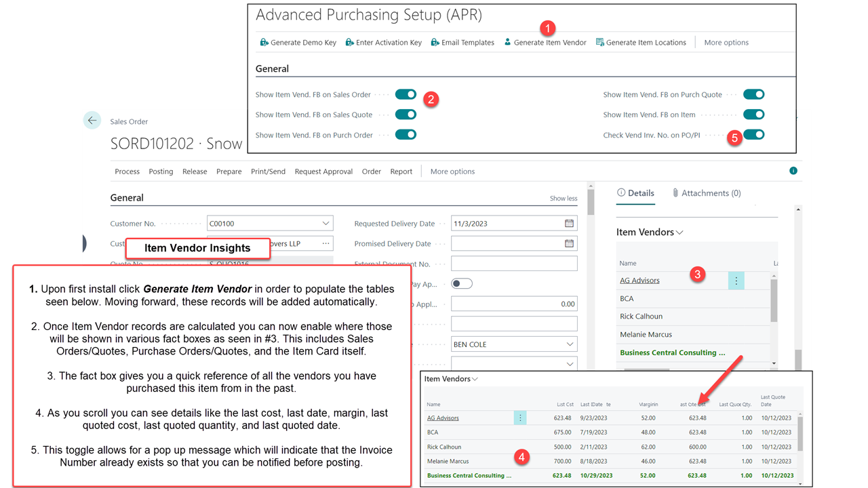The height and width of the screenshot is (488, 868).
Task: Click the Generate Demo Key icon
Action: point(264,42)
